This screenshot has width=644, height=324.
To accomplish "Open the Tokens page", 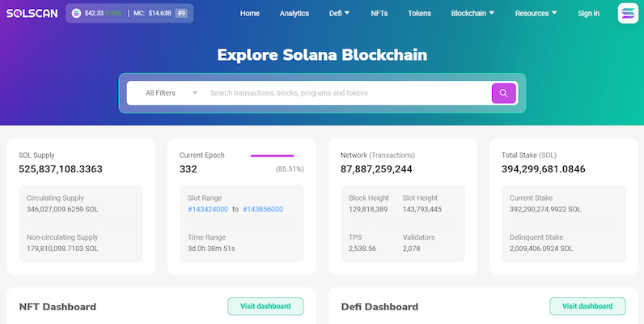I will (419, 13).
